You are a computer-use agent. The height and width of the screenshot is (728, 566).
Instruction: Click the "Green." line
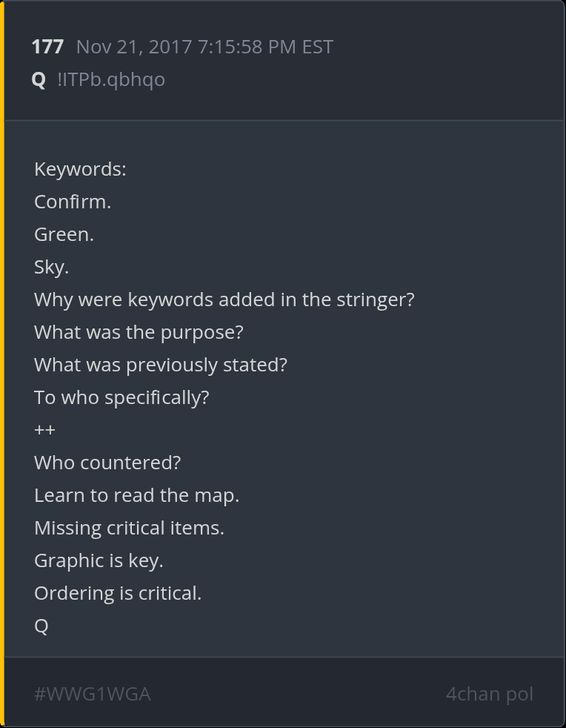(x=64, y=234)
